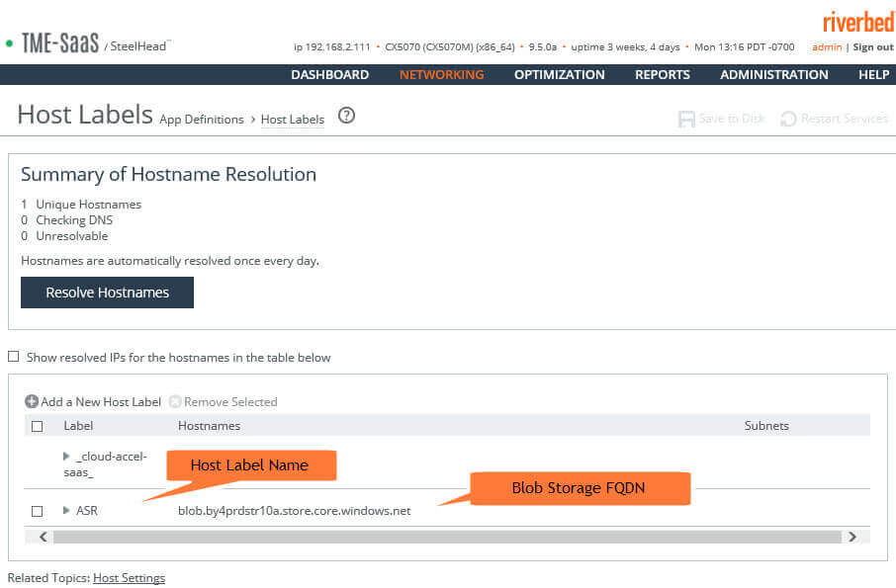Open the Host Settings related topic link

[130, 578]
